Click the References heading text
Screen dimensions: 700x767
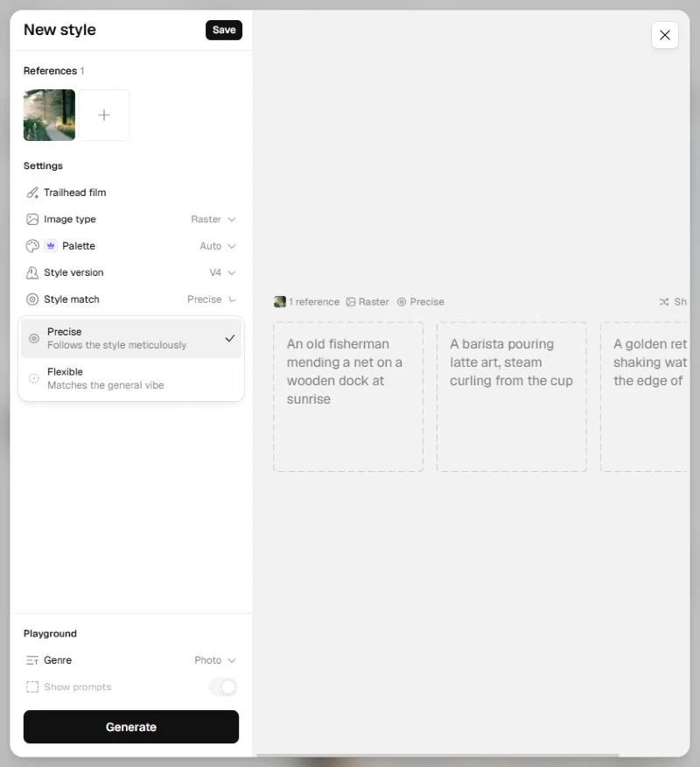50,71
